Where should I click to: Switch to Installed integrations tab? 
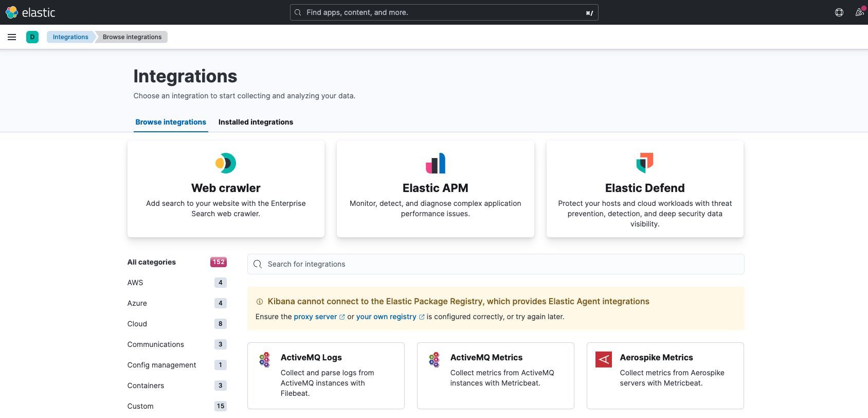(x=256, y=122)
